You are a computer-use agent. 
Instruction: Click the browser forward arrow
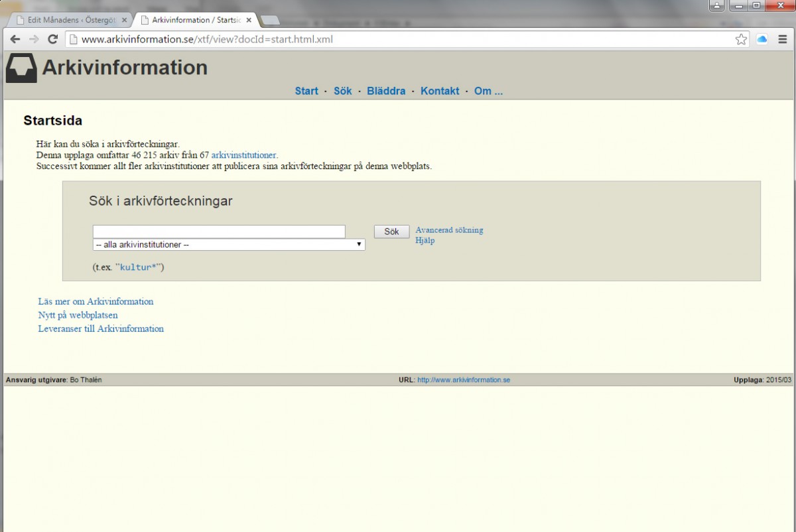[34, 39]
